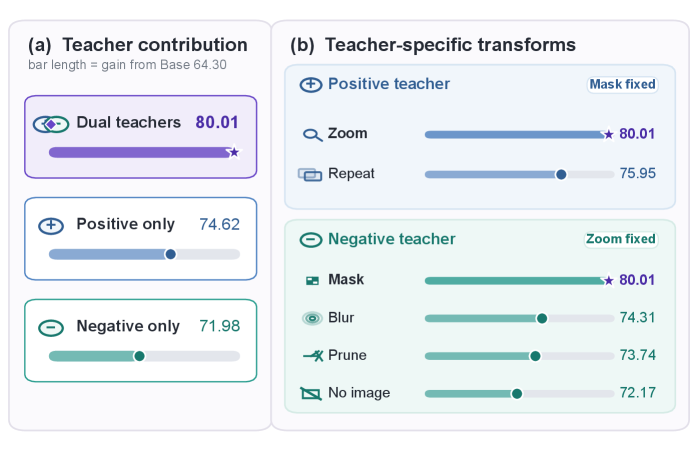The image size is (698, 451).
Task: Click the Repeat bar end knob
Action: click(x=561, y=175)
